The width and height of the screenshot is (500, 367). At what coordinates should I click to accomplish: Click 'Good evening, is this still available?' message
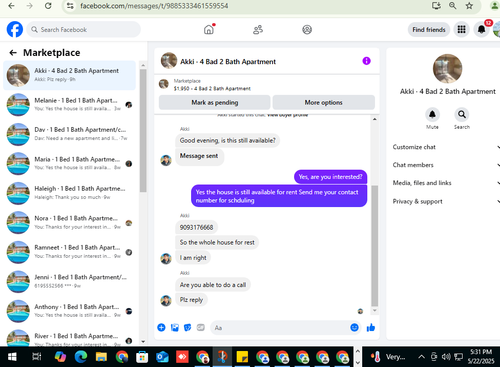pos(228,140)
